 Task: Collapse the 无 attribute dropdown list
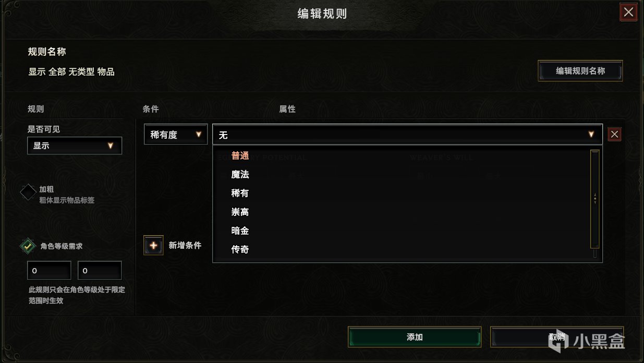pyautogui.click(x=407, y=135)
